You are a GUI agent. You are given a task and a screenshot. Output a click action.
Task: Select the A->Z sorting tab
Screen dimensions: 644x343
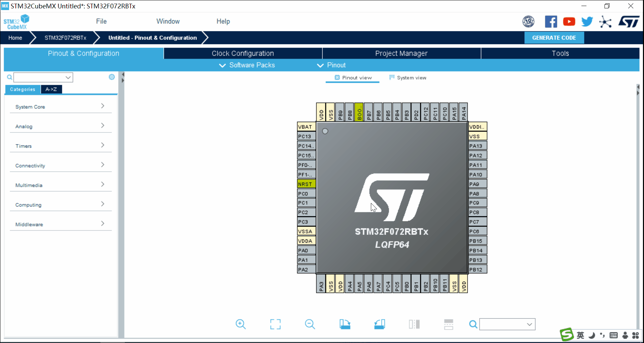click(x=51, y=89)
